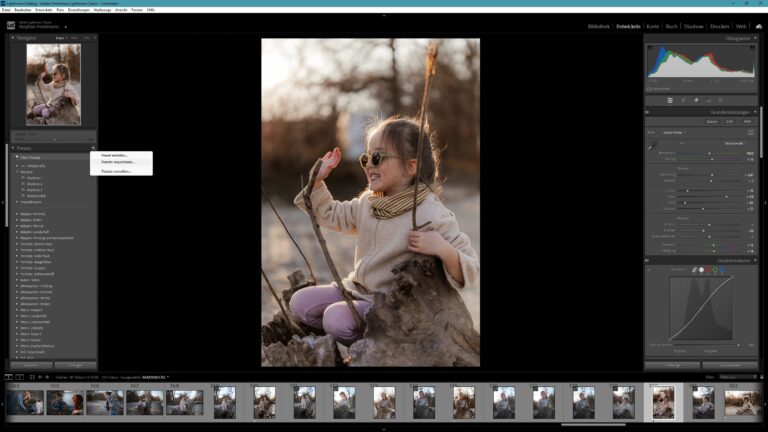Click the Vorherige button
Screen dimensions: 768x432
tap(672, 365)
